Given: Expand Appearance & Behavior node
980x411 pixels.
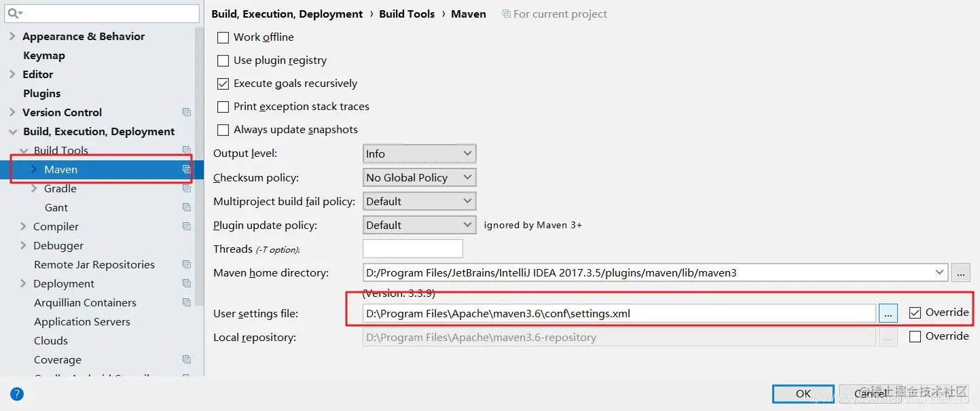Looking at the screenshot, I should click(x=12, y=36).
